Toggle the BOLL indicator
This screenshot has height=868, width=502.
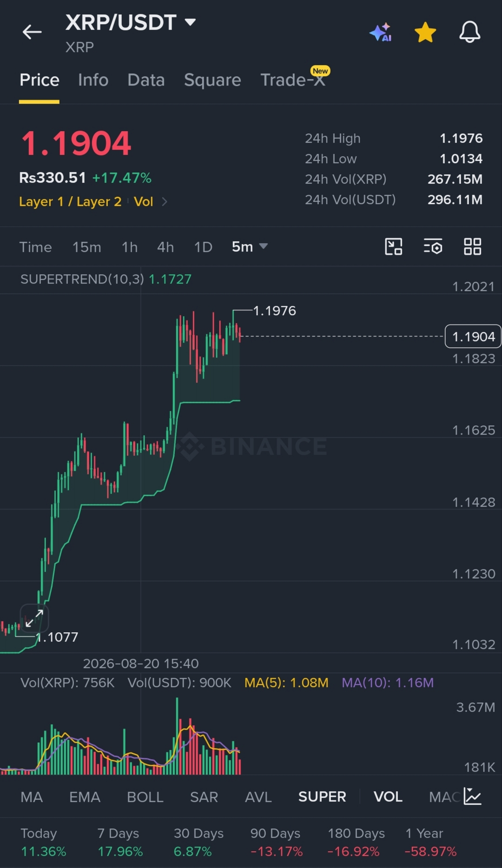(x=145, y=797)
